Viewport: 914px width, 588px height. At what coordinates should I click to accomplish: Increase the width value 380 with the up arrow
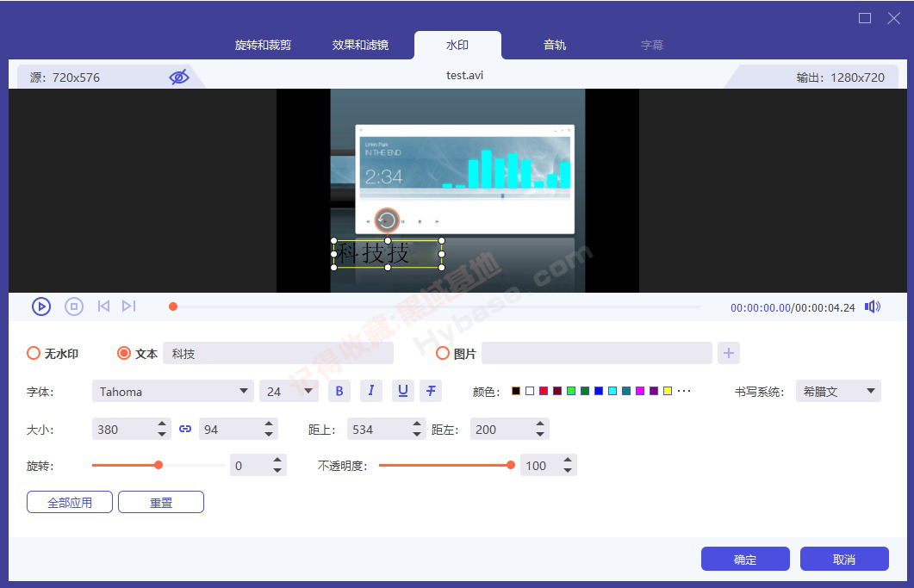(162, 424)
